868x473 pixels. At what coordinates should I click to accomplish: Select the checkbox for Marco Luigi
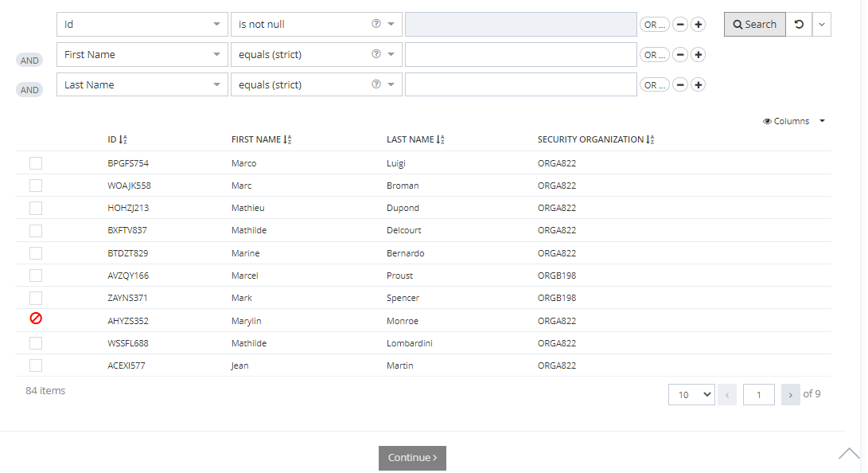(x=36, y=163)
